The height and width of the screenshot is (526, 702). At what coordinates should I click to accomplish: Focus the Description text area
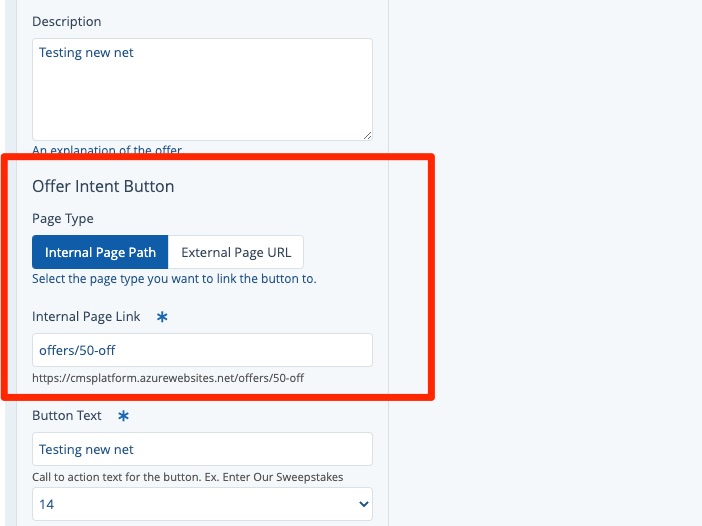pyautogui.click(x=202, y=88)
